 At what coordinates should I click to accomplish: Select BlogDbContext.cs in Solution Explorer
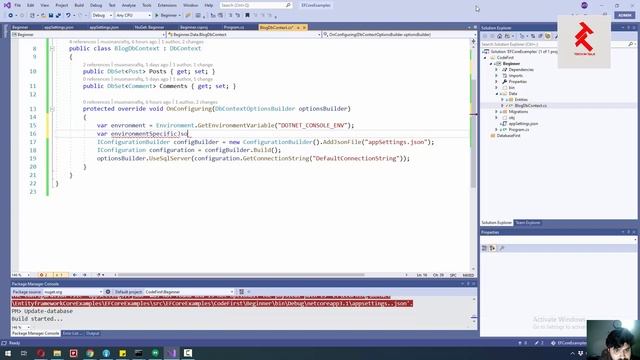530,105
